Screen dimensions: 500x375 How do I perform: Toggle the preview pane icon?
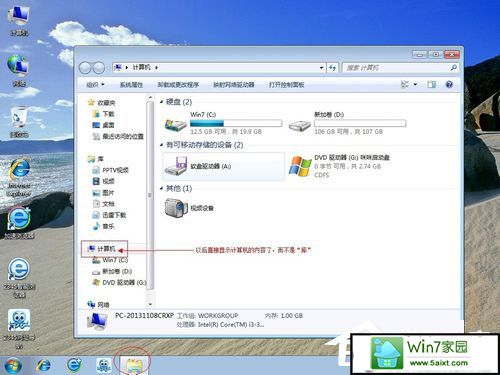[432, 85]
